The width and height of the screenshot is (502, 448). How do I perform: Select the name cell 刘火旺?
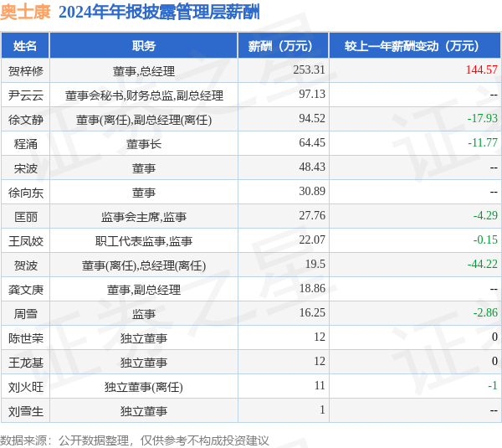point(26,387)
